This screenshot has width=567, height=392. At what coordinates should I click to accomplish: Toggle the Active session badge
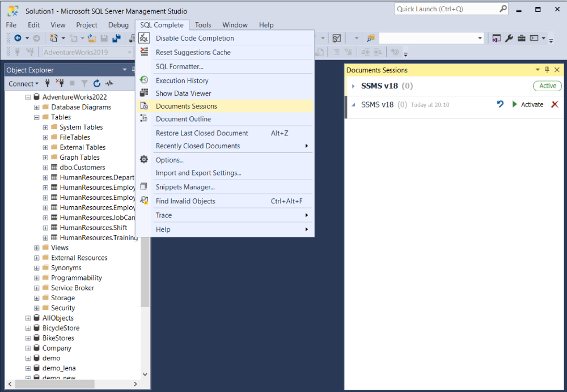[548, 86]
